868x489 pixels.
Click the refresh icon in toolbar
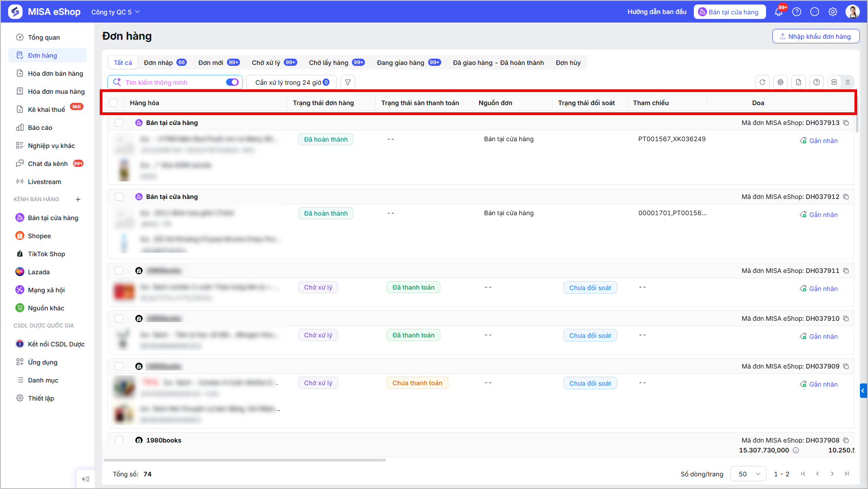click(x=762, y=82)
